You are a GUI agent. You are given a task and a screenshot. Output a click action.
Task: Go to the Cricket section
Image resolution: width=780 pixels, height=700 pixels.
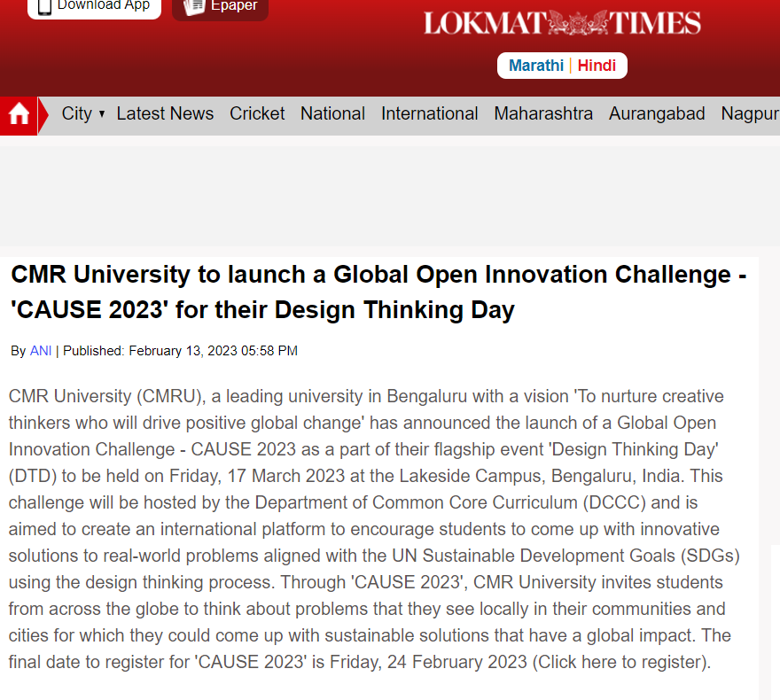pyautogui.click(x=257, y=114)
